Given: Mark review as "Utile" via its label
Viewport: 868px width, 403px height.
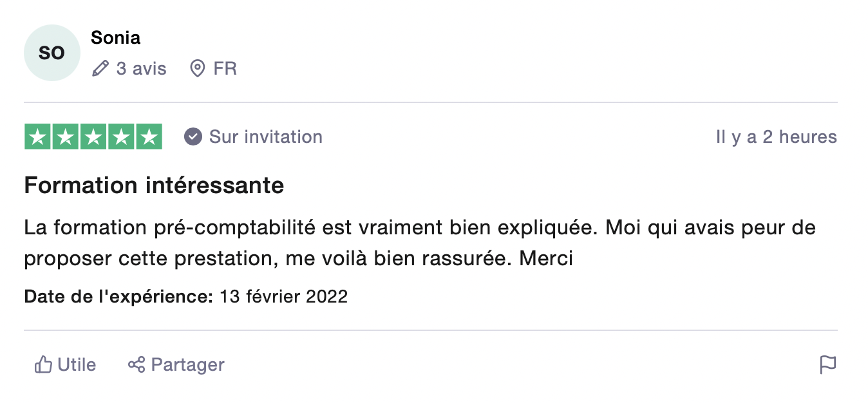Looking at the screenshot, I should tap(77, 365).
